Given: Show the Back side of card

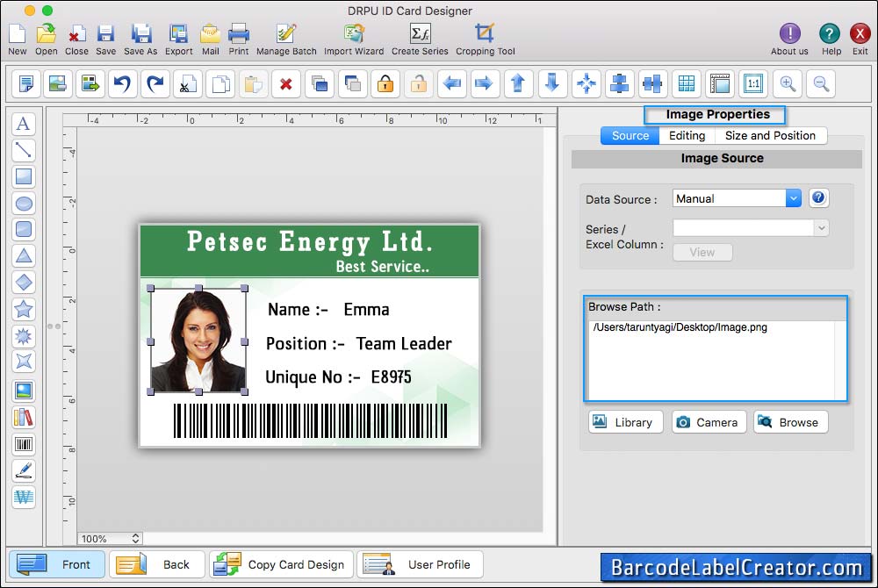Looking at the screenshot, I should point(157,564).
